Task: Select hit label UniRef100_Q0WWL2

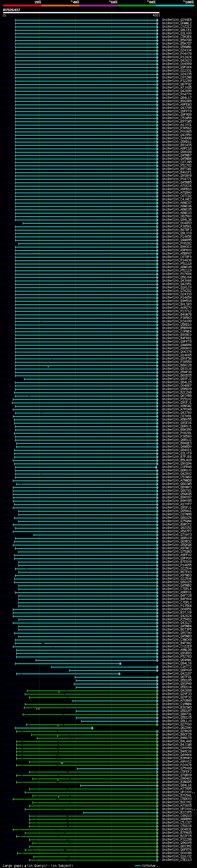Action: pos(177,23)
